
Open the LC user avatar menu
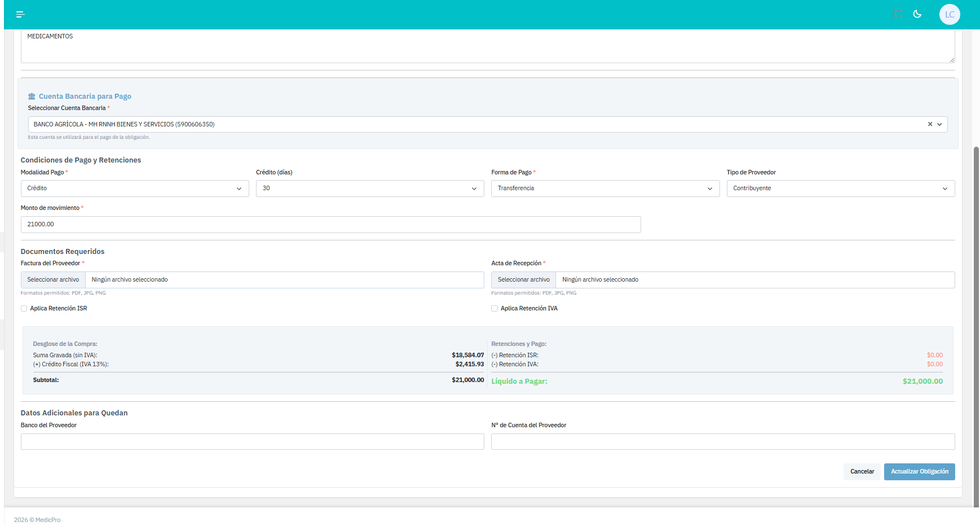click(950, 15)
